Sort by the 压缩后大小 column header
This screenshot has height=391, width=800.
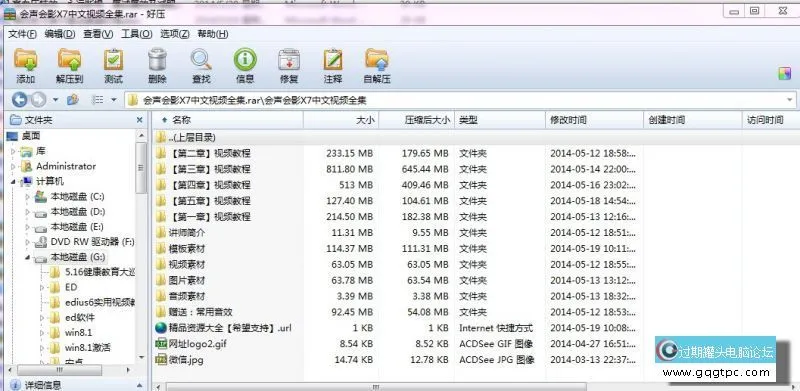click(416, 120)
